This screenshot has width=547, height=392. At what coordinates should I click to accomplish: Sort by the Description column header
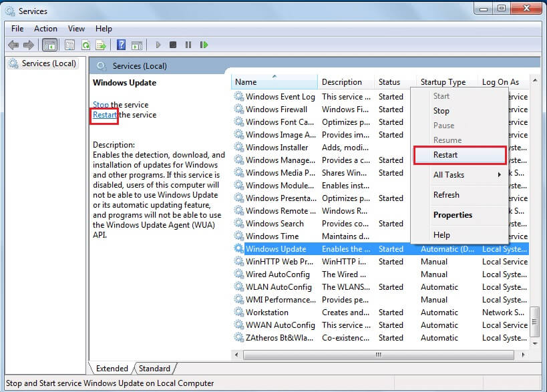[346, 82]
